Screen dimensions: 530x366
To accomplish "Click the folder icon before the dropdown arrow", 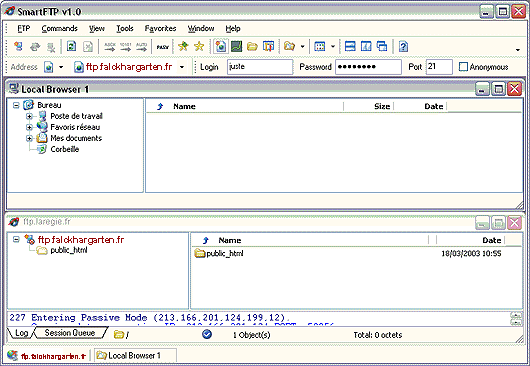I will (289, 46).
